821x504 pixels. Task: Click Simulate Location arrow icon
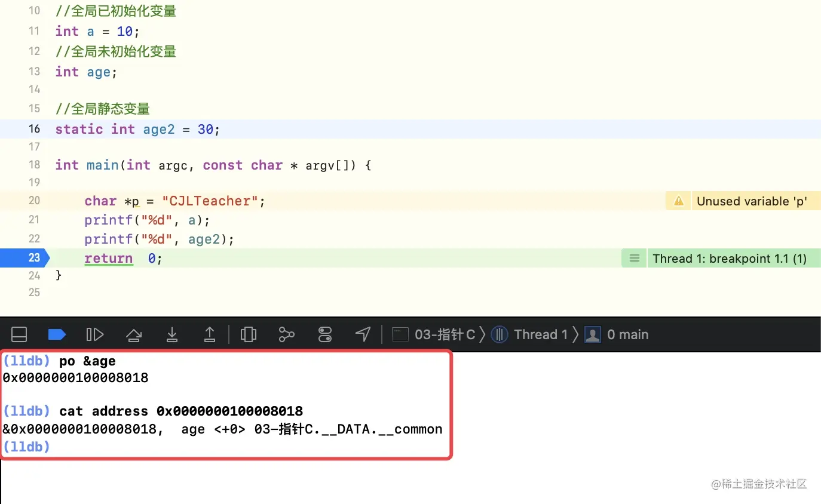click(x=363, y=334)
